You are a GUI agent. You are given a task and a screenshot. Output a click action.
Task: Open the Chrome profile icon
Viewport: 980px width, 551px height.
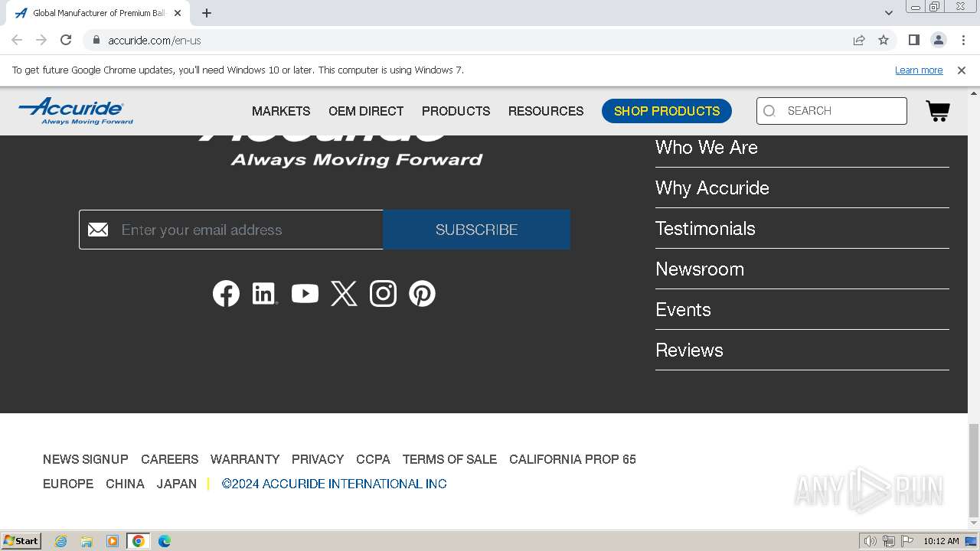coord(938,40)
